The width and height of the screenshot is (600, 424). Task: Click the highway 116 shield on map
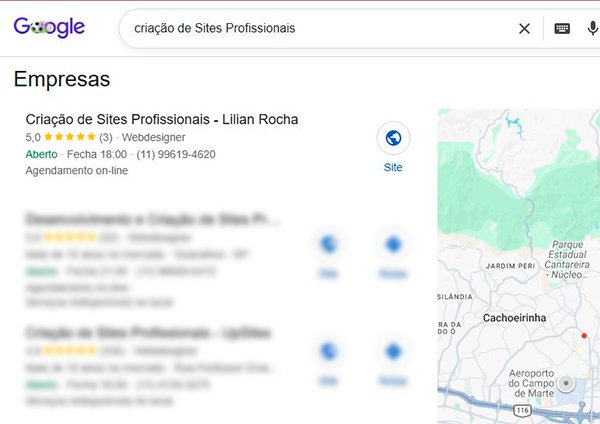523,411
